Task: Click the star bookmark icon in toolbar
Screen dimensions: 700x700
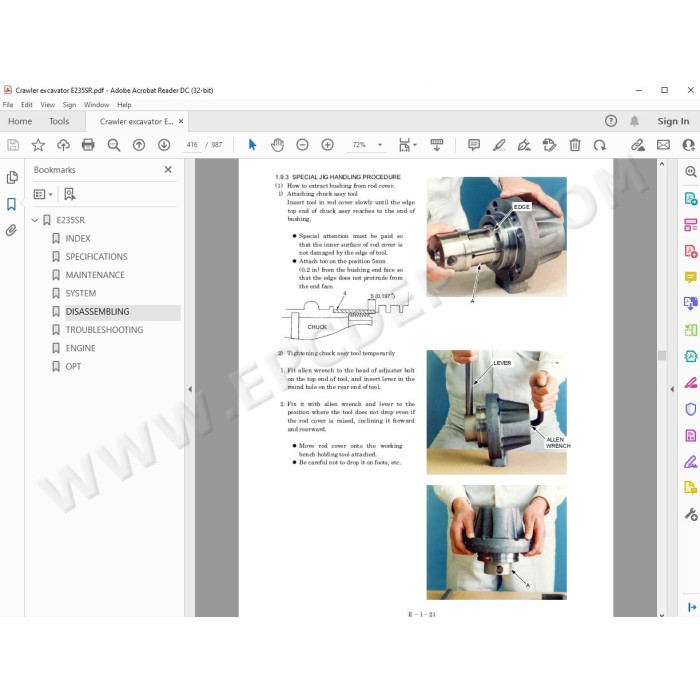Action: pyautogui.click(x=38, y=145)
